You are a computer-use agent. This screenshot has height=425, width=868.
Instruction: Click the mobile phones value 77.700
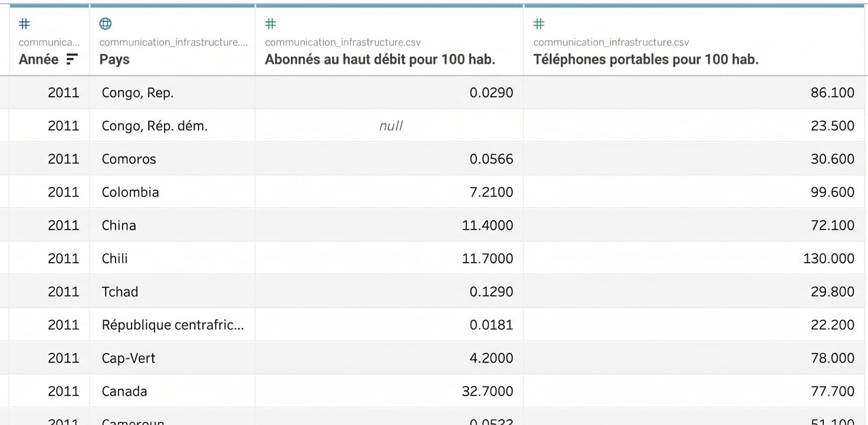point(833,391)
